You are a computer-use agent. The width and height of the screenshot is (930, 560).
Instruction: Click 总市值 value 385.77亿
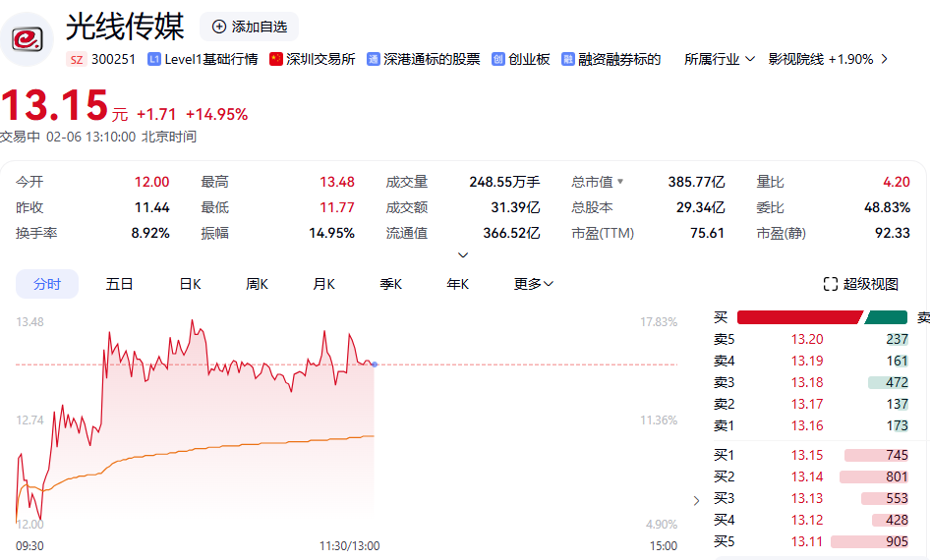tap(696, 182)
